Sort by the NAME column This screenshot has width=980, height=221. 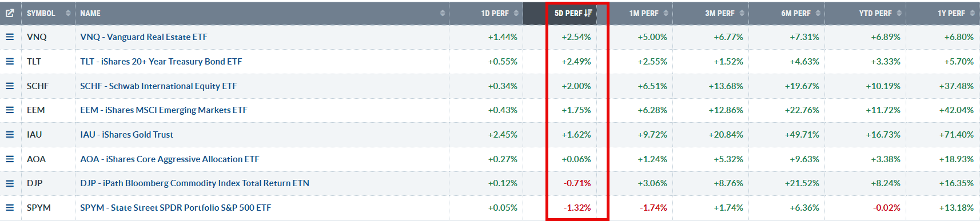(x=262, y=13)
